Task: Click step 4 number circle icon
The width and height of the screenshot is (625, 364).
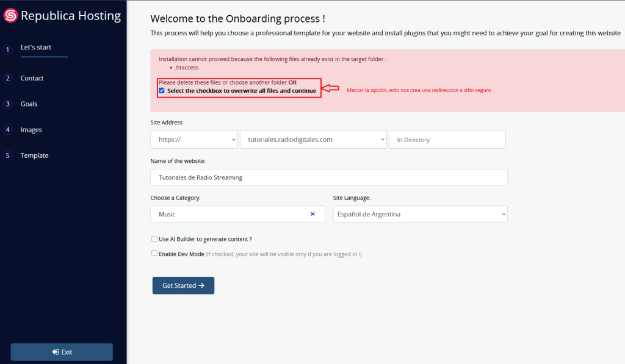Action: coord(8,130)
